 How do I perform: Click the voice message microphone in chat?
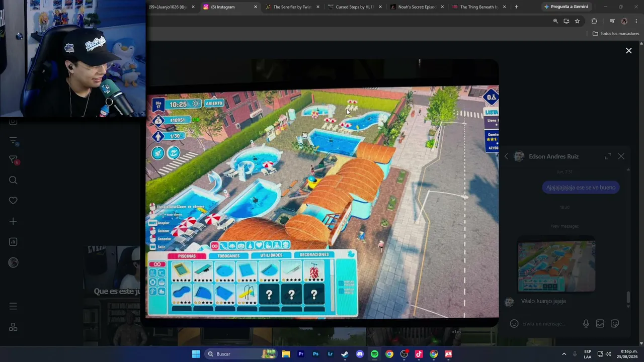tap(586, 324)
